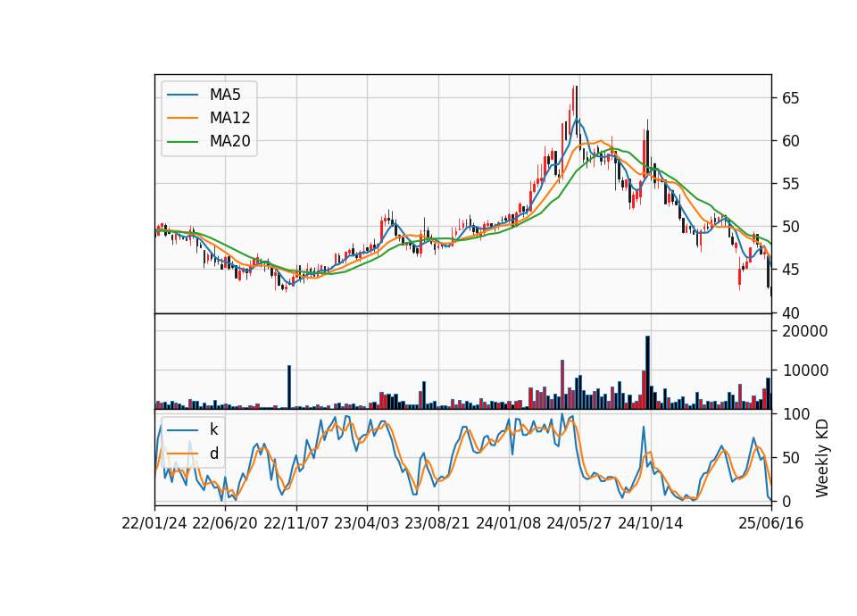This screenshot has height=616, width=857.
Task: Click the orange MA12 legend line sample
Action: pyautogui.click(x=182, y=118)
